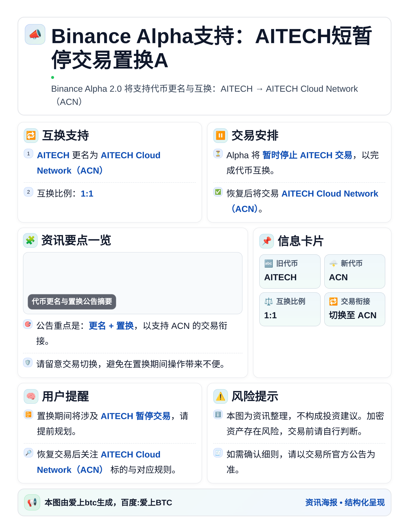Image resolution: width=409 pixels, height=532 pixels.
Task: Click the puzzle piece icon beside 资讯要点一览
Action: click(x=31, y=240)
